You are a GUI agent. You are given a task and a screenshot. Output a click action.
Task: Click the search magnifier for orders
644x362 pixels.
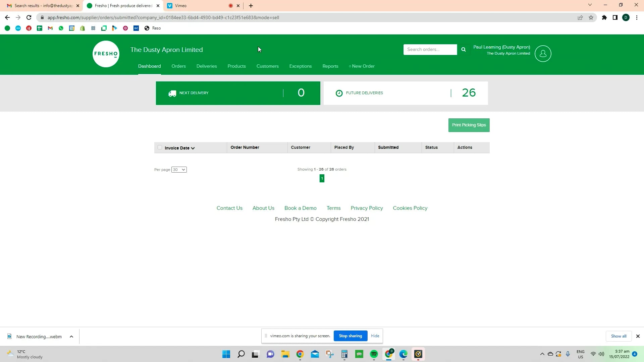pyautogui.click(x=463, y=49)
